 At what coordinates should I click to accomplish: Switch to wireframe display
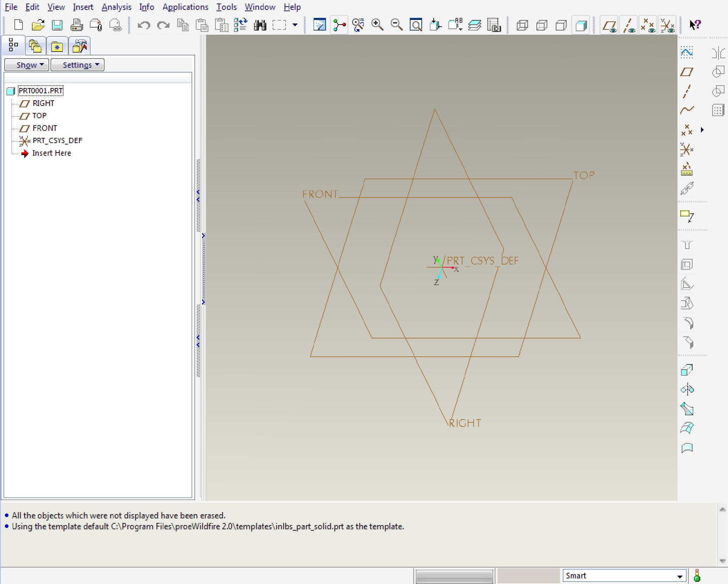pyautogui.click(x=522, y=25)
